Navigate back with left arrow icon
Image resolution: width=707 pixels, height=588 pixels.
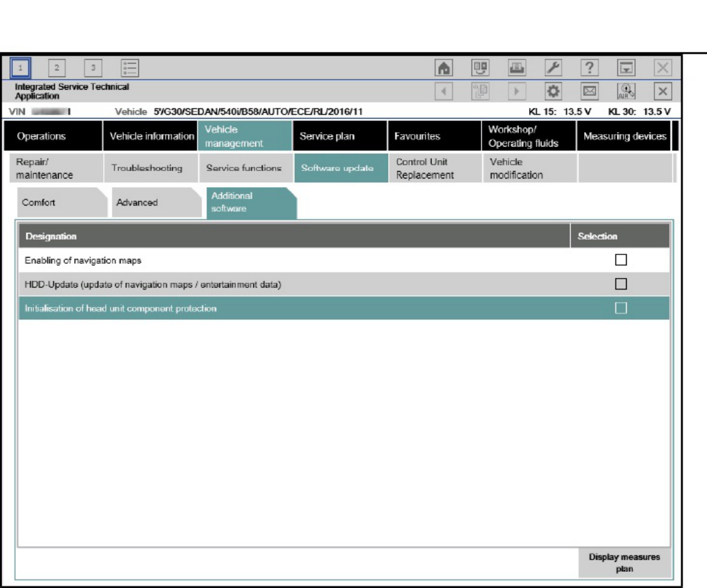pyautogui.click(x=444, y=91)
